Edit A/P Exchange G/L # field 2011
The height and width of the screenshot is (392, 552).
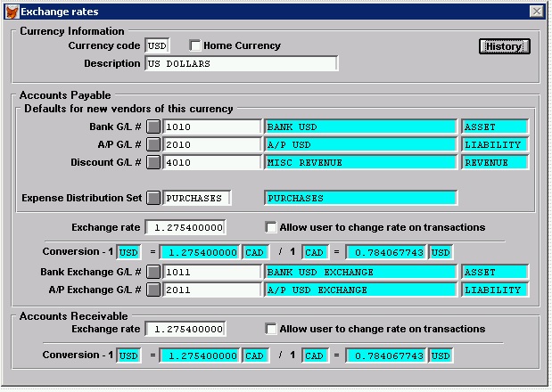click(x=211, y=290)
